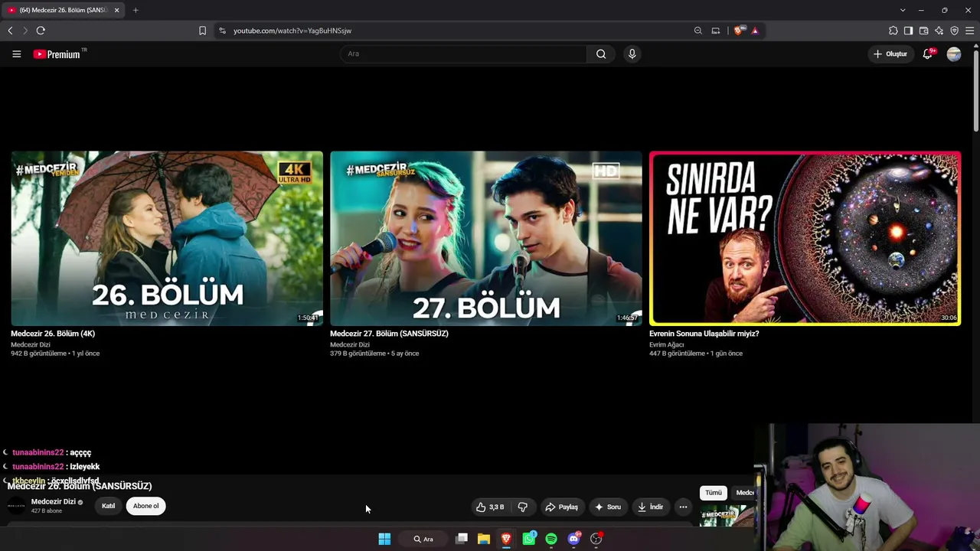Viewport: 980px width, 551px height.
Task: Open Discord from the taskbar
Action: click(x=574, y=539)
